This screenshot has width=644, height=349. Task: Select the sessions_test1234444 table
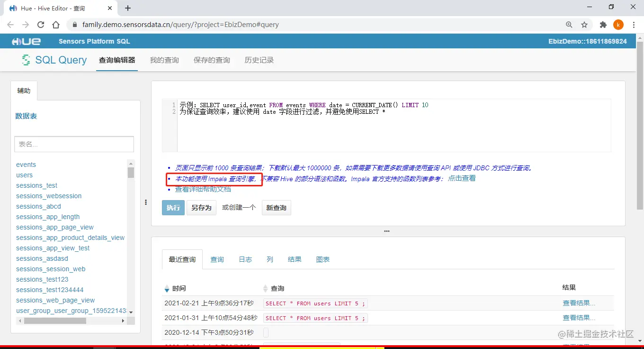[x=50, y=290]
